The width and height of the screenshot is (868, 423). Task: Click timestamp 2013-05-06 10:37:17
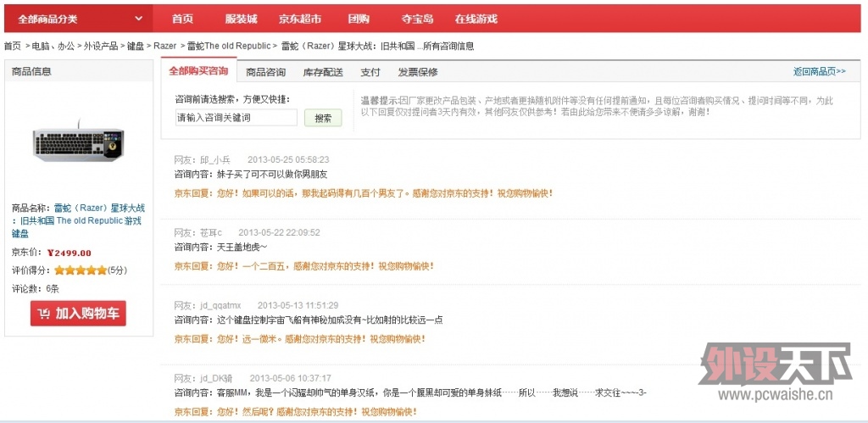(290, 379)
